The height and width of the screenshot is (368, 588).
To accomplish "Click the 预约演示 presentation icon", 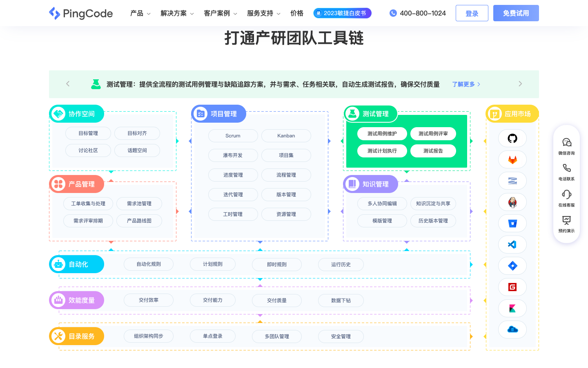I will click(566, 220).
